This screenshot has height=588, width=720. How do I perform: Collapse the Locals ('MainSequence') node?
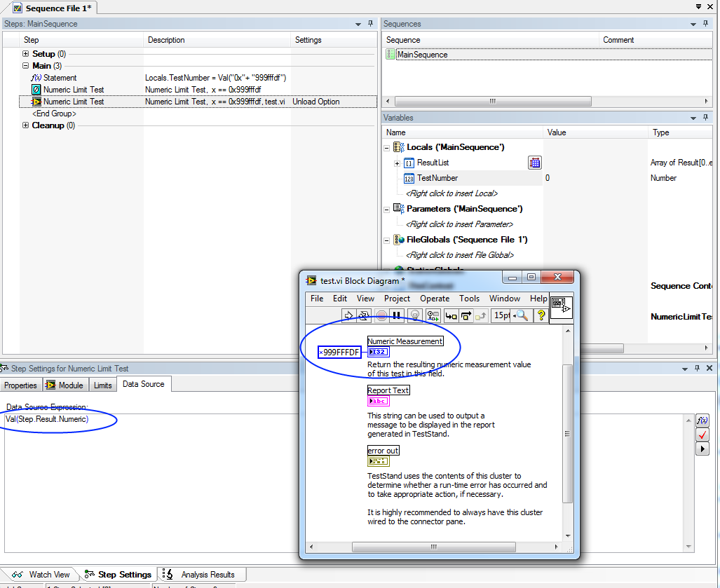point(387,148)
